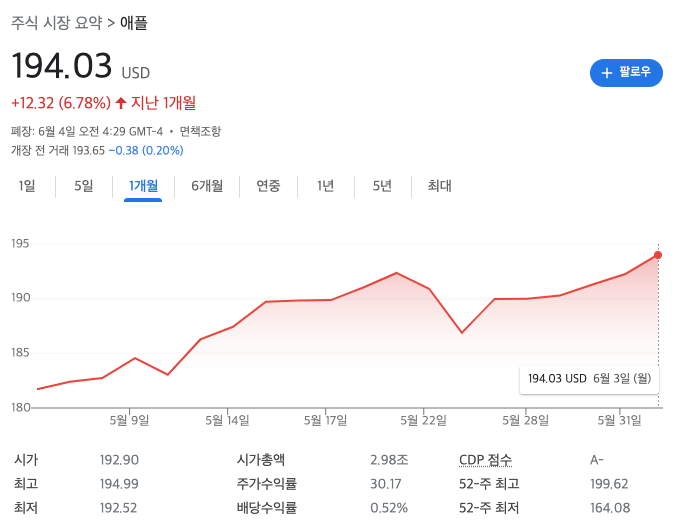Viewport: 681px width, 530px height.
Task: Click the 최고 value 194.99
Action: click(x=119, y=484)
